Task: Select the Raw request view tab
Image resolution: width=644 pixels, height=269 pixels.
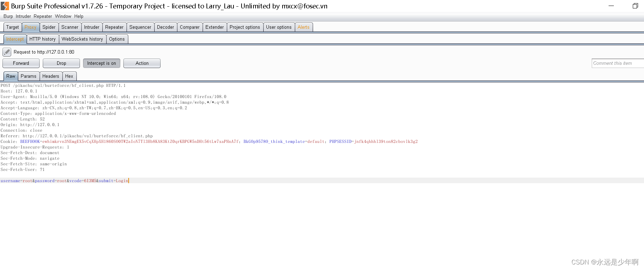Action: [x=11, y=76]
